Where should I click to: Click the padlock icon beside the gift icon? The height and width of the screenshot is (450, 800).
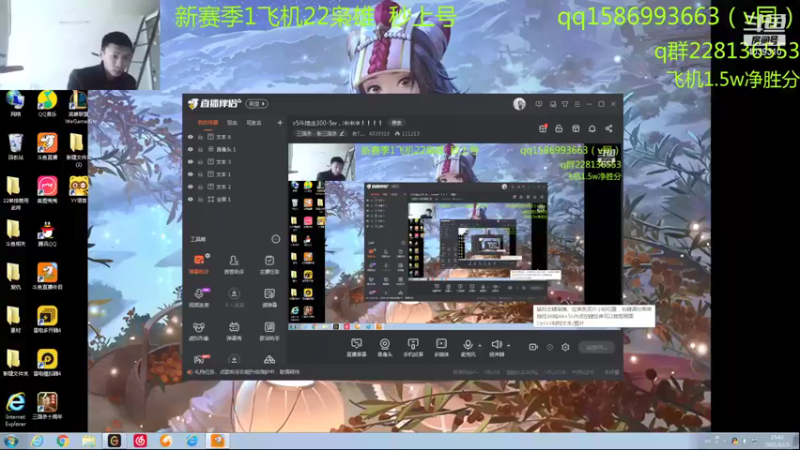pos(559,129)
